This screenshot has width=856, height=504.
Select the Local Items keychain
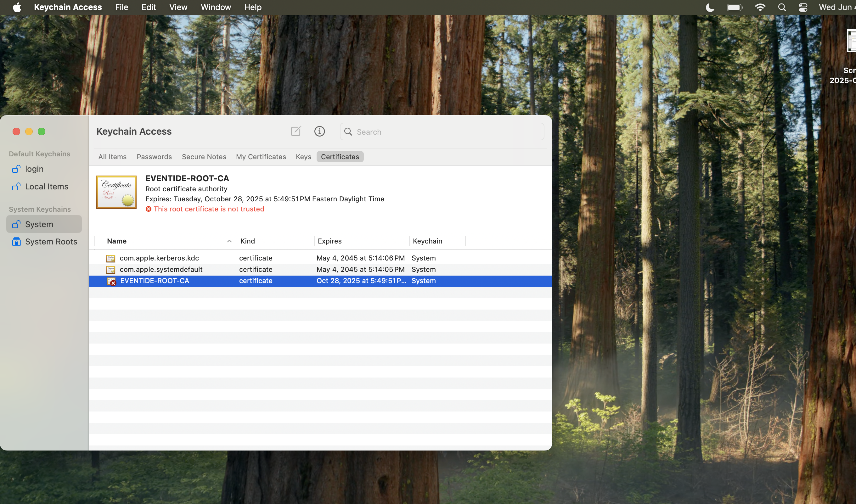pyautogui.click(x=47, y=187)
